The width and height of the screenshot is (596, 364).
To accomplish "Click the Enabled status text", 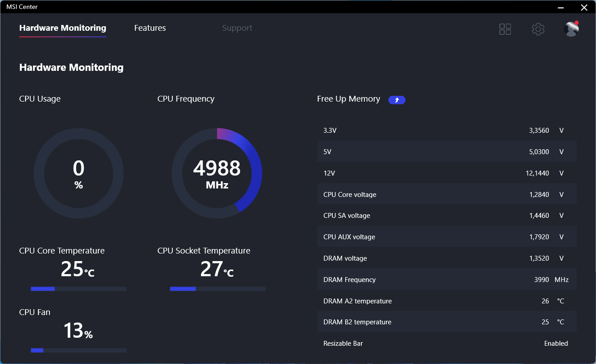I will (556, 344).
